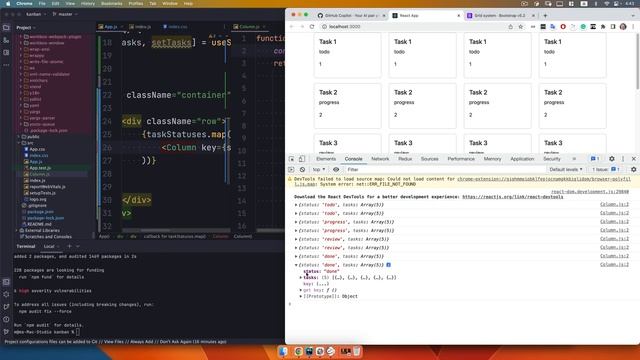This screenshot has height=360, width=640.
Task: Open Chrome profile avatar
Action: pyautogui.click(x=623, y=27)
